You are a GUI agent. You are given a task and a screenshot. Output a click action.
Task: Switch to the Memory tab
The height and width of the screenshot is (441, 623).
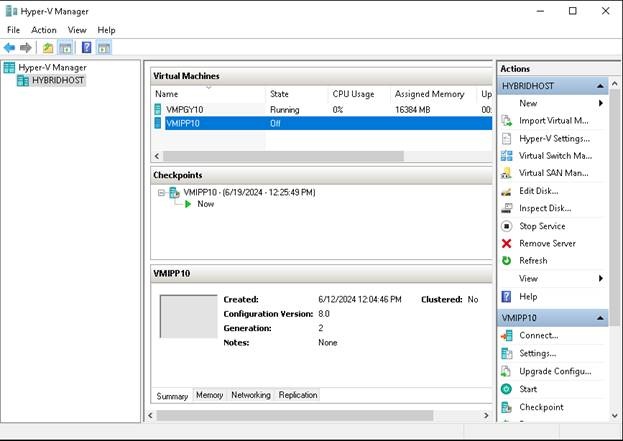[x=209, y=395]
